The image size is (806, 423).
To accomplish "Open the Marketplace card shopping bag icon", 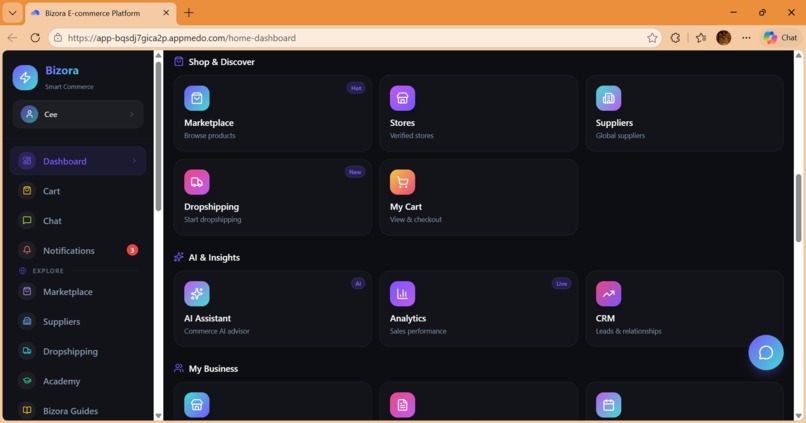I will (x=197, y=98).
